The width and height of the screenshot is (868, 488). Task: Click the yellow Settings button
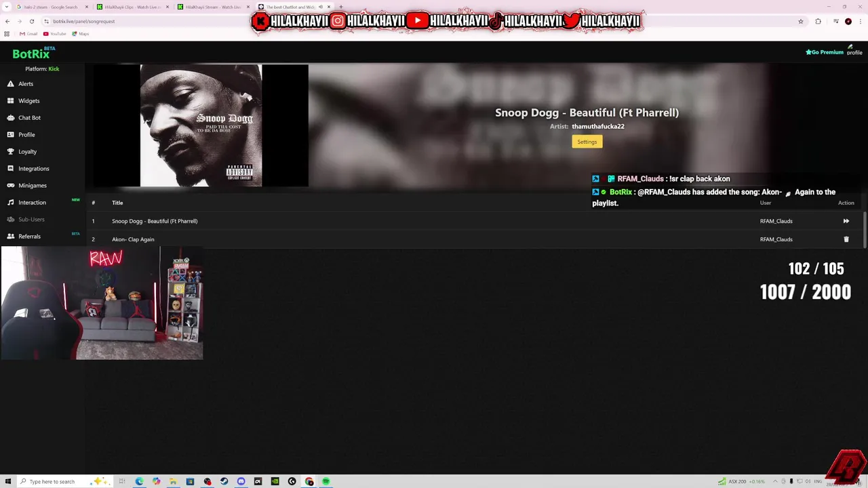pyautogui.click(x=587, y=142)
